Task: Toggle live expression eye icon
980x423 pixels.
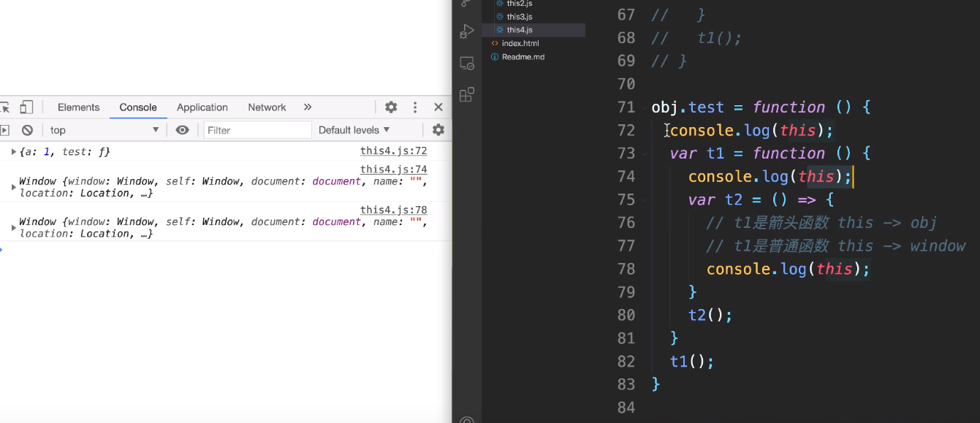Action: pos(182,130)
